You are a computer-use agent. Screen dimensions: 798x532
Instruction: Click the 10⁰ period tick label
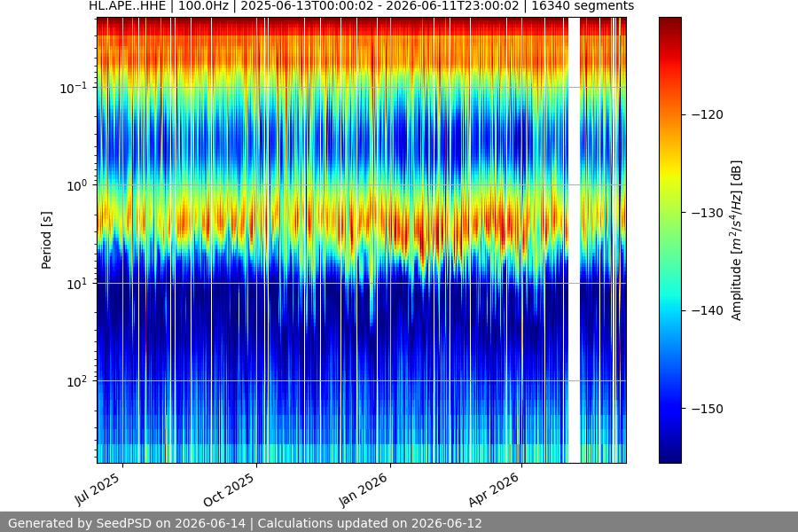click(x=77, y=185)
